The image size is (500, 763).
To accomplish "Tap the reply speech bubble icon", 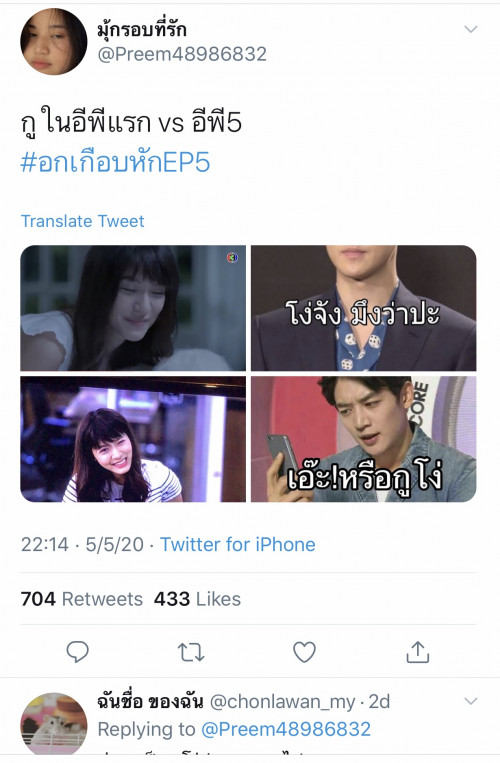I will point(77,652).
